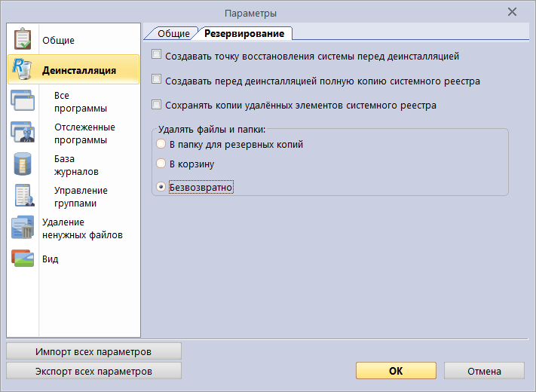Screen dimensions: 536x392
Task: Click the Общие clipboard icon in sidebar
Action: 23,39
